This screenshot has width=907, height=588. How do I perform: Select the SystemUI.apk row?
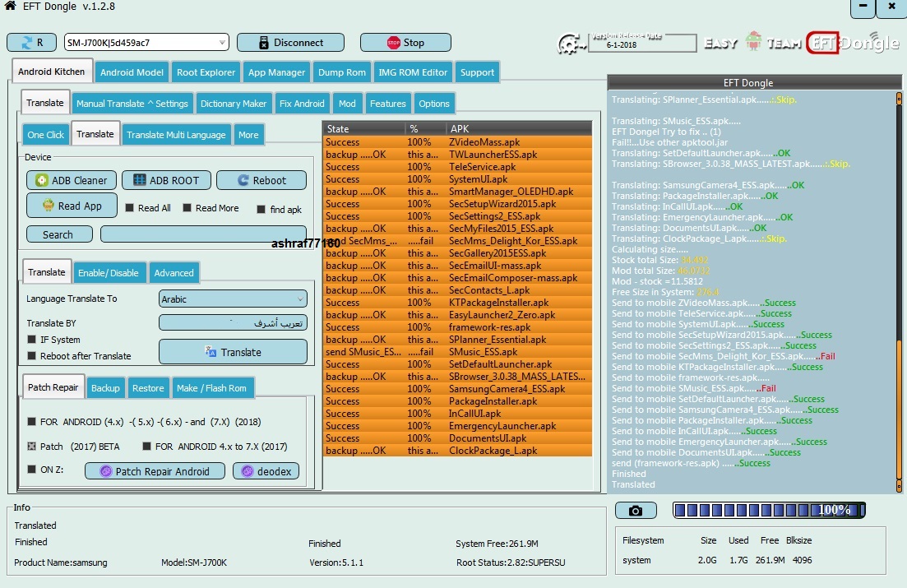pos(457,178)
